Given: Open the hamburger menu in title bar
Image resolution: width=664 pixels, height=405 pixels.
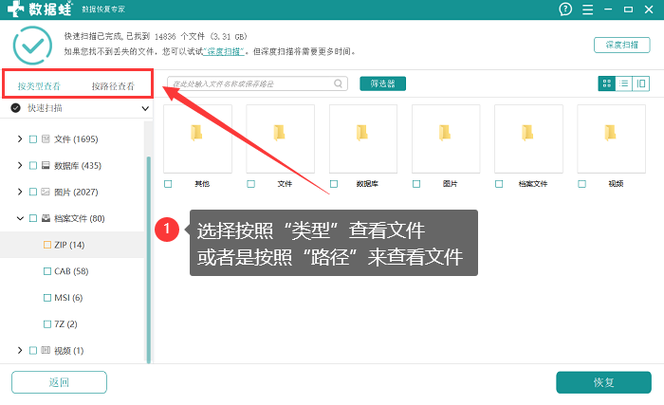Looking at the screenshot, I should pos(587,9).
